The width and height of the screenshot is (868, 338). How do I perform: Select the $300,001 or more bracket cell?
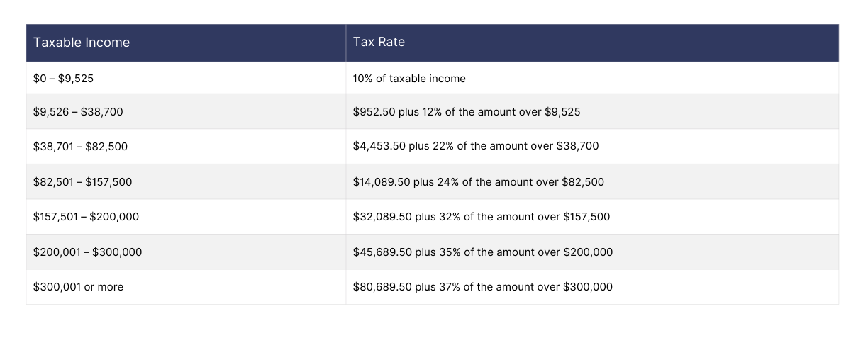pyautogui.click(x=78, y=287)
